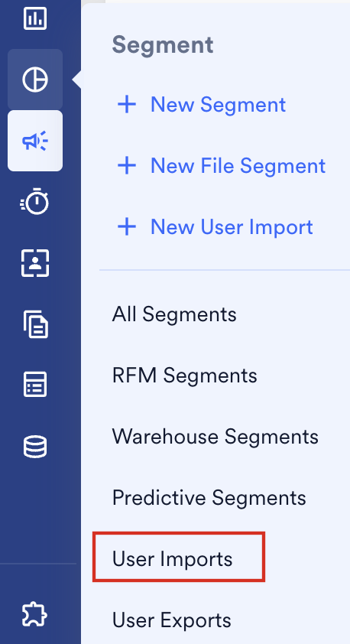Viewport: 350px width, 644px height.
Task: Start a New File Segment
Action: (238, 166)
